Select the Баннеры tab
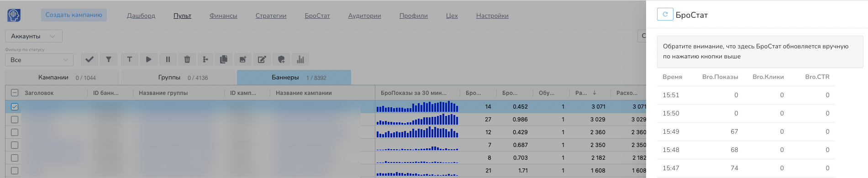 (294, 78)
